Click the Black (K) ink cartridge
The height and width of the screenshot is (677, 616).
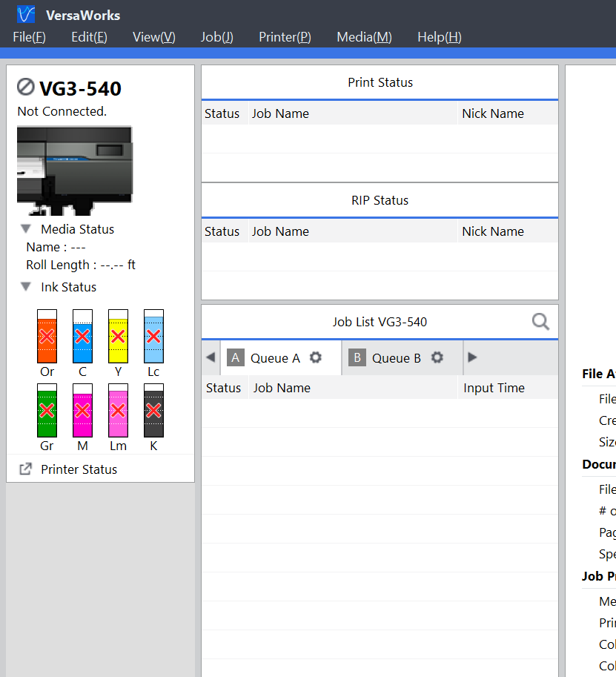tap(153, 411)
